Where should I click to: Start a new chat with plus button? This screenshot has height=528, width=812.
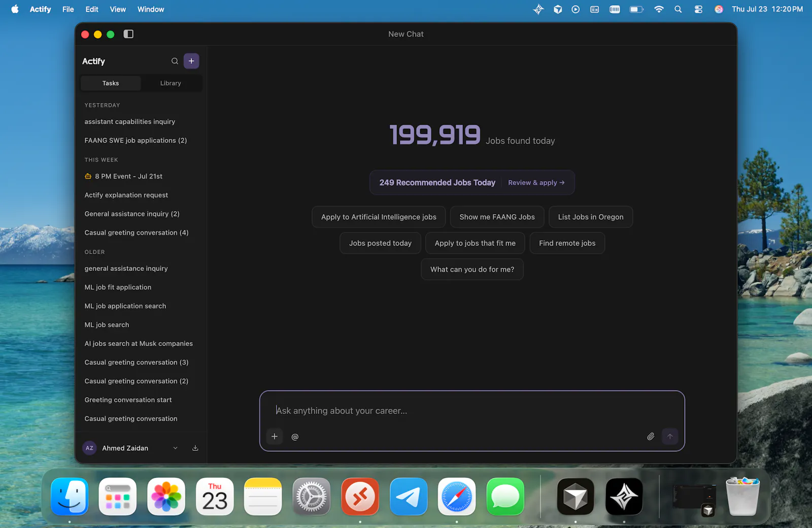(191, 61)
